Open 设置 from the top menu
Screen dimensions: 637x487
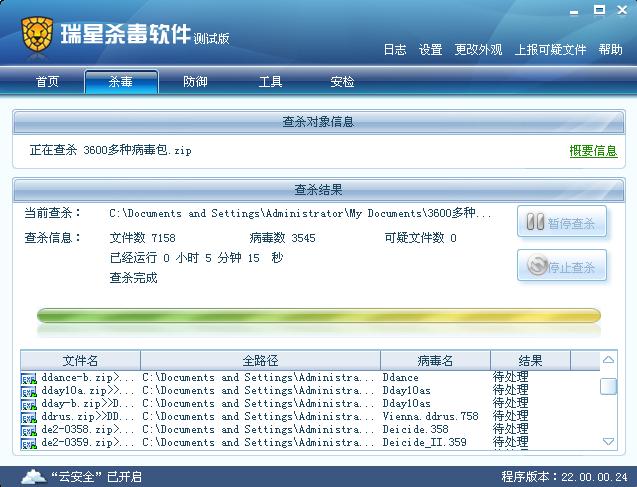tap(430, 50)
